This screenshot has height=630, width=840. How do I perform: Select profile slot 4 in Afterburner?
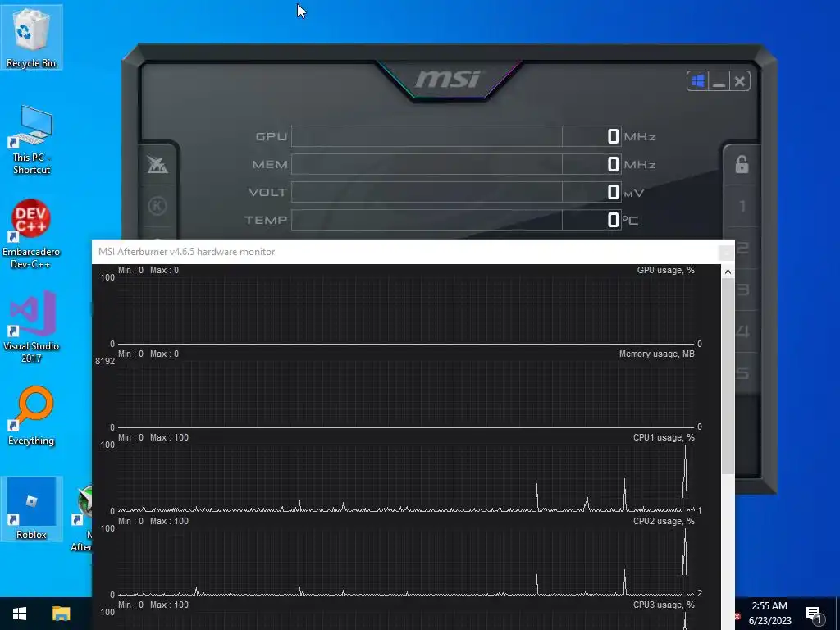coord(742,331)
